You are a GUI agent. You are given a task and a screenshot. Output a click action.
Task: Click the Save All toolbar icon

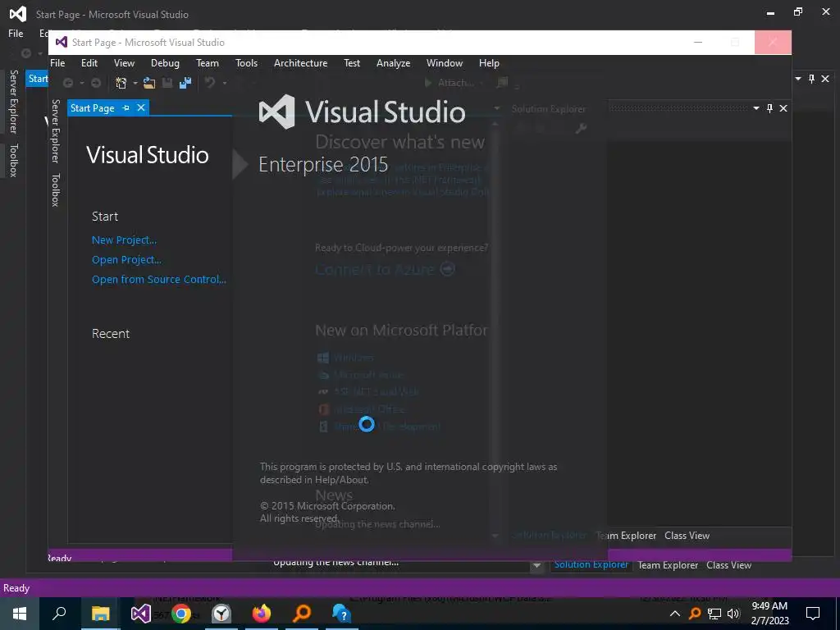(185, 83)
